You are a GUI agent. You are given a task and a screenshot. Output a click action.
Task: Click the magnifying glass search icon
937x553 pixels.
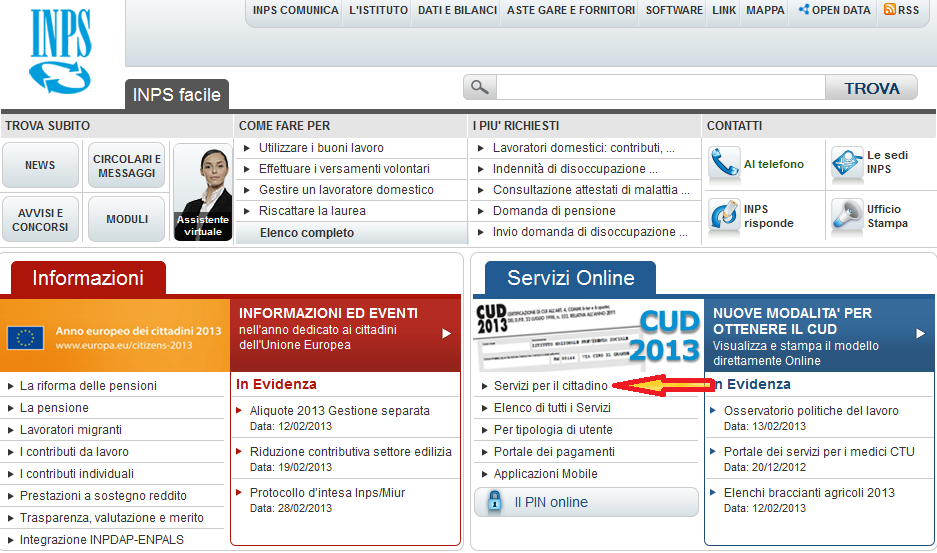pyautogui.click(x=480, y=88)
